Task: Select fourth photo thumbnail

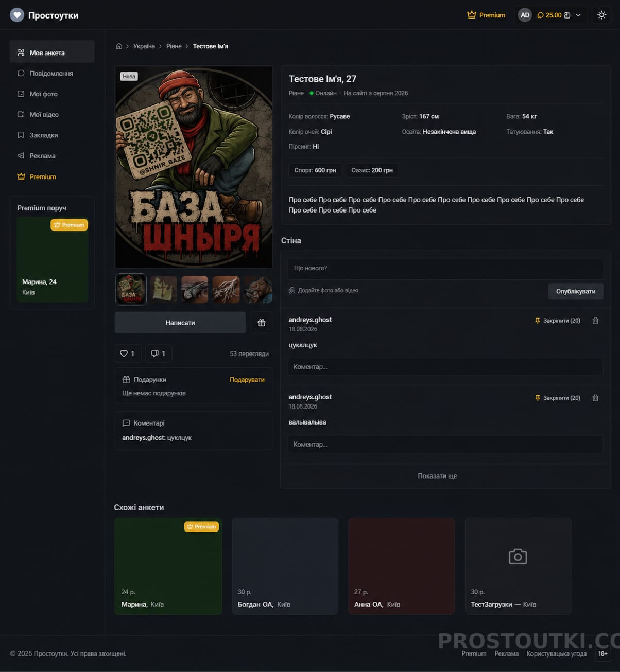Action: (226, 289)
